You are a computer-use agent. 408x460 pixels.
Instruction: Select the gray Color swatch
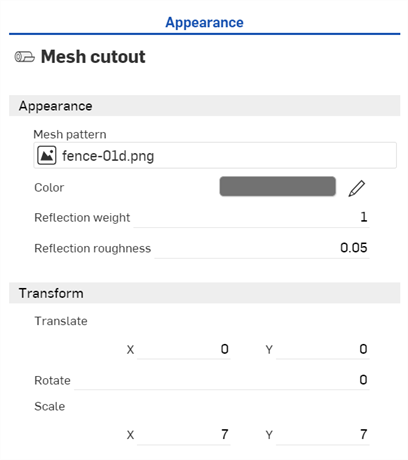(277, 186)
